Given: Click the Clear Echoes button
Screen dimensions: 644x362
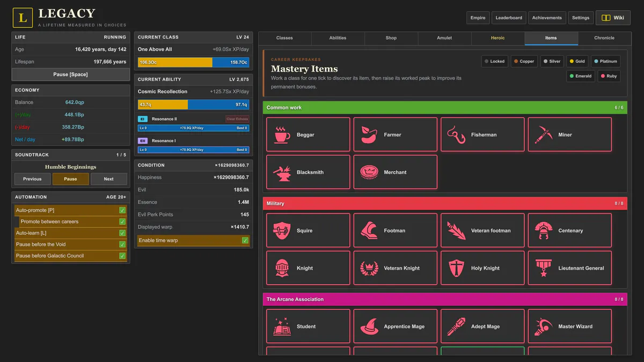Looking at the screenshot, I should tap(237, 119).
